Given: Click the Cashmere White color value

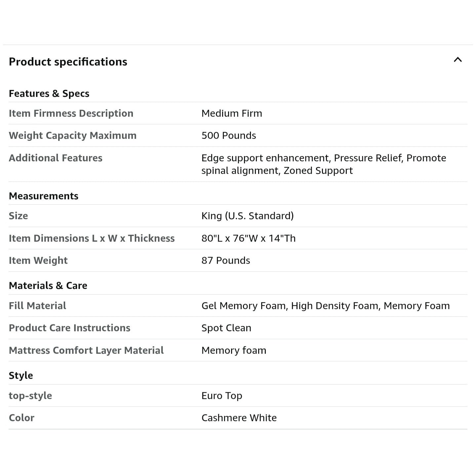Looking at the screenshot, I should (239, 418).
